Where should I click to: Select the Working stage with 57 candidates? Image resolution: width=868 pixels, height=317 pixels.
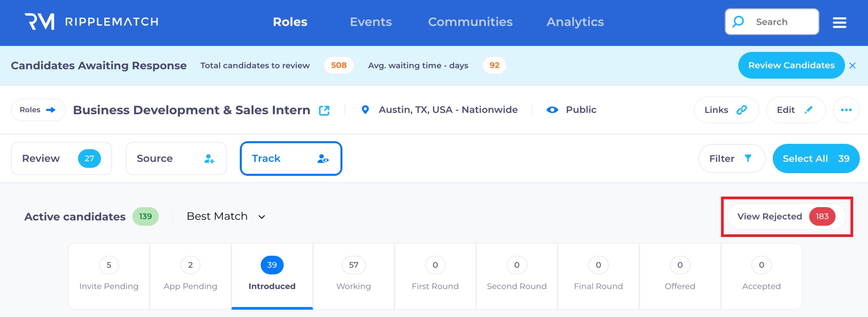point(353,276)
